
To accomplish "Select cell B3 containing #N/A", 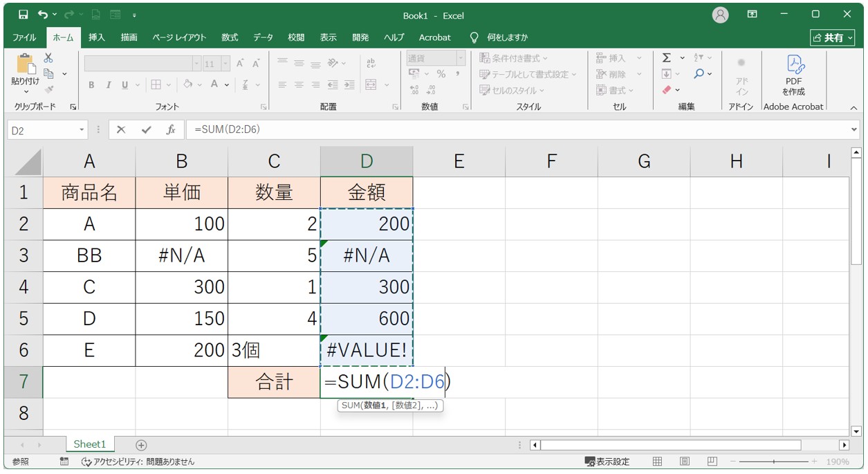I will pos(181,256).
